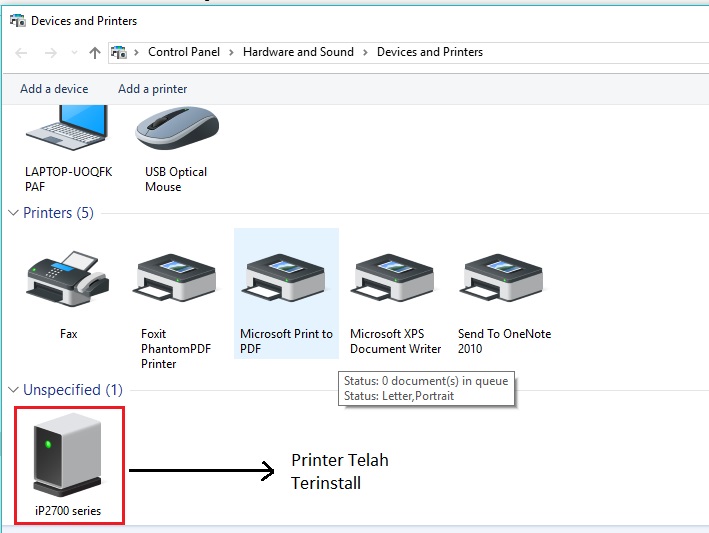The image size is (709, 533).
Task: Click the Unspecified (1) group heading
Action: [x=73, y=389]
